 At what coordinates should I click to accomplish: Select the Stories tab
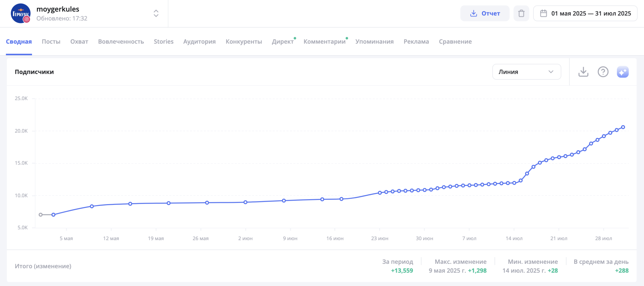tap(164, 42)
